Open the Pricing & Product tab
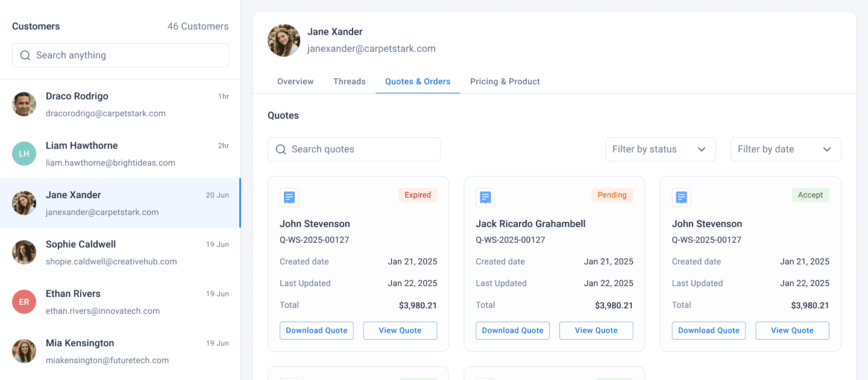The image size is (868, 380). click(505, 81)
